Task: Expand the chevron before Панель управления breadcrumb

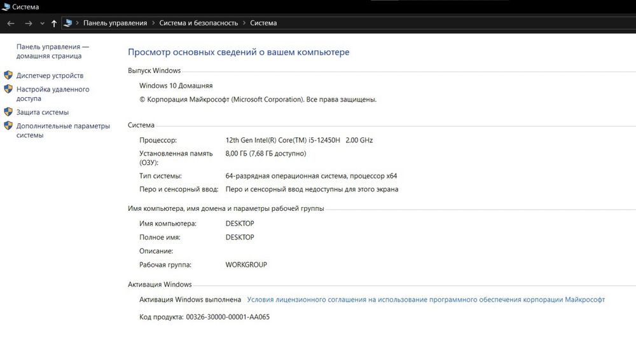Action: pos(78,24)
